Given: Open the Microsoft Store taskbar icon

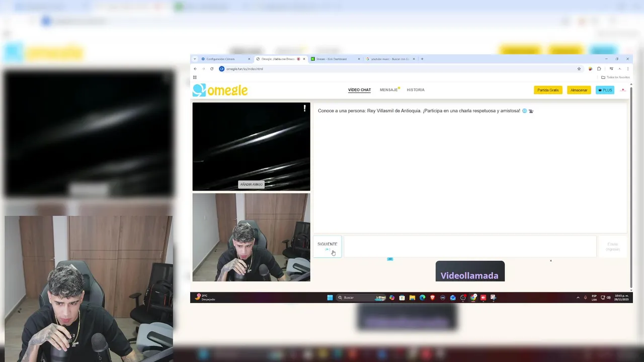Looking at the screenshot, I should (402, 298).
